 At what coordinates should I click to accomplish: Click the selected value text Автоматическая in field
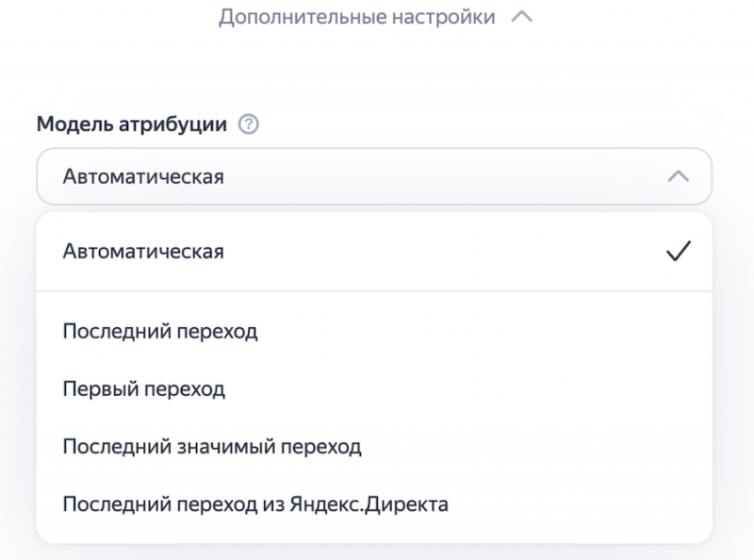143,176
